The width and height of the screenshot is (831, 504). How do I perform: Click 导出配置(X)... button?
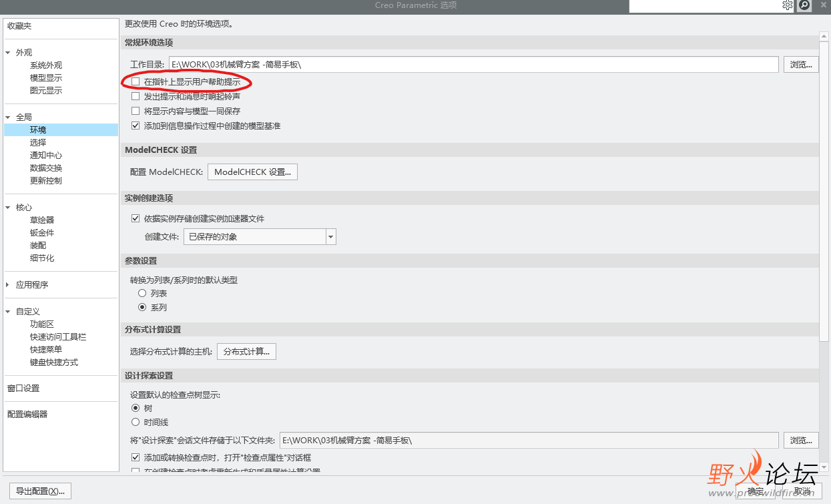(x=40, y=491)
